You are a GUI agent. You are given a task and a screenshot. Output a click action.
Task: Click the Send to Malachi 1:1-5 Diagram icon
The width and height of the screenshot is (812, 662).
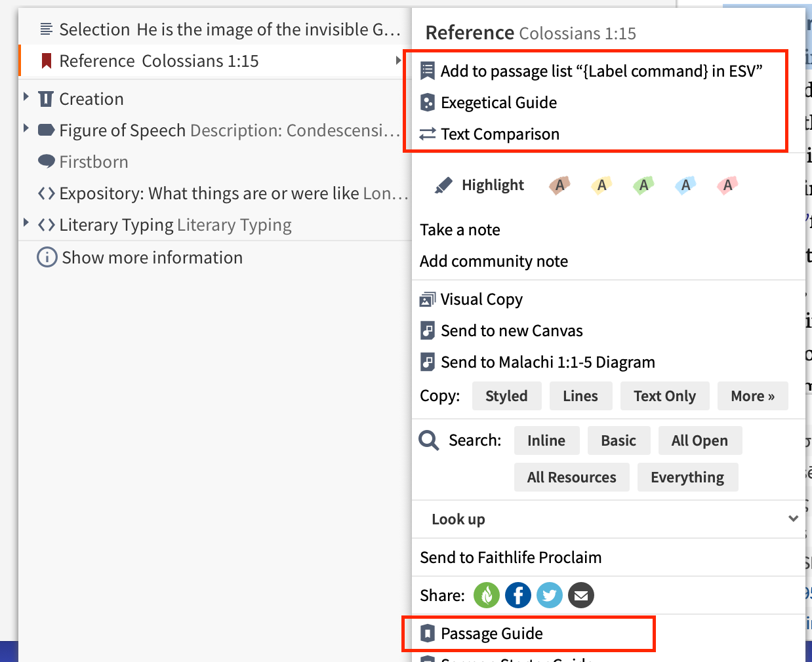427,362
